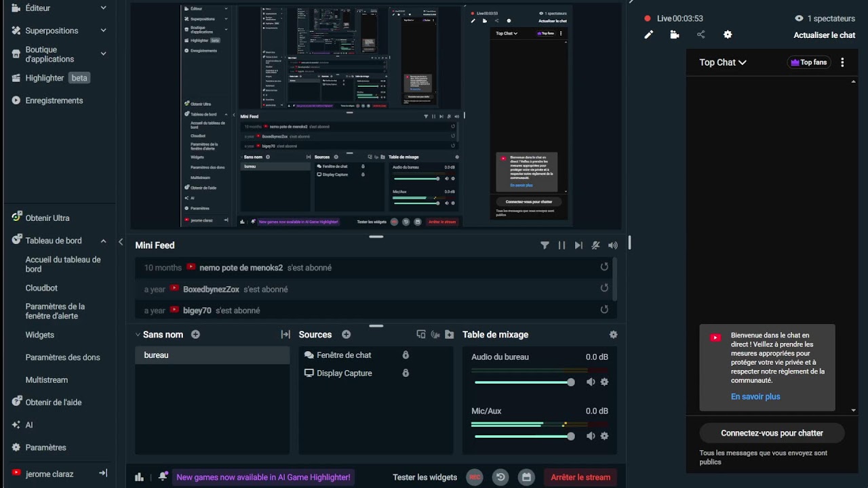This screenshot has height=488, width=868.
Task: Click Actualiser le chat
Action: (824, 35)
